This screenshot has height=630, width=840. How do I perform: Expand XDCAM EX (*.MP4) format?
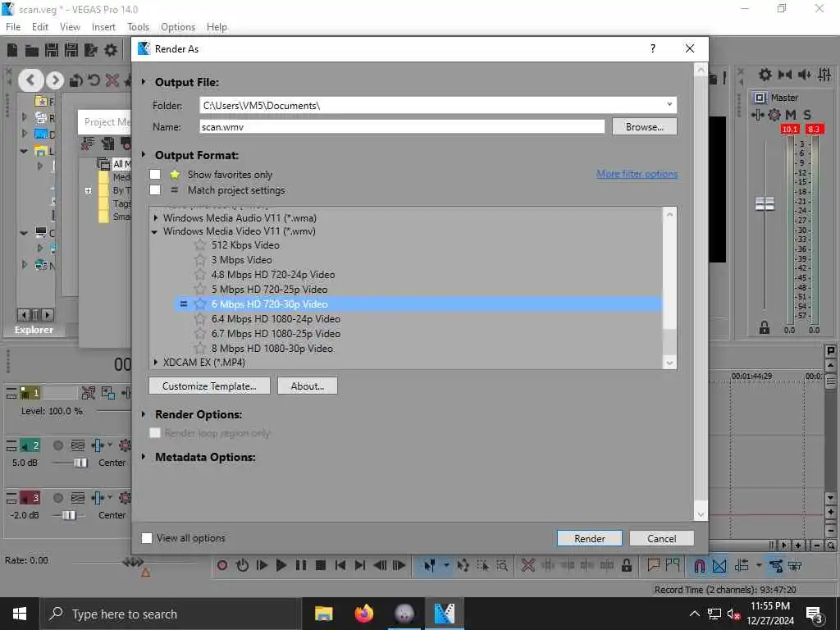point(155,362)
